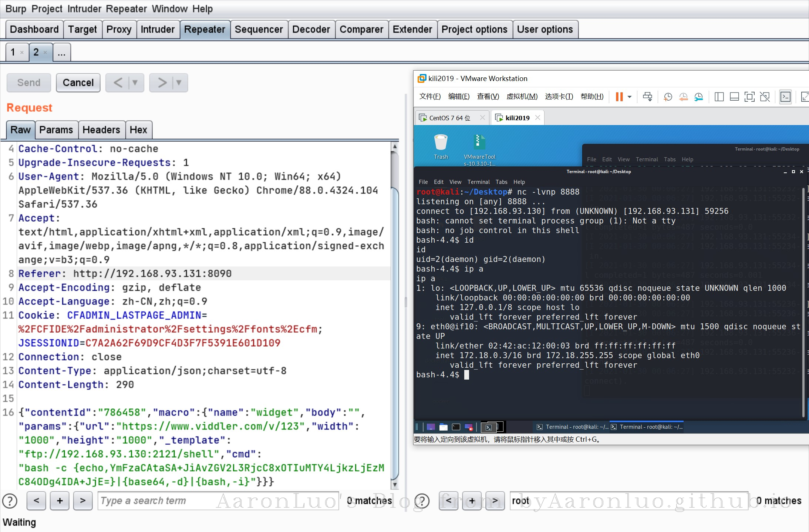
Task: Click the Cancel button
Action: pos(78,83)
